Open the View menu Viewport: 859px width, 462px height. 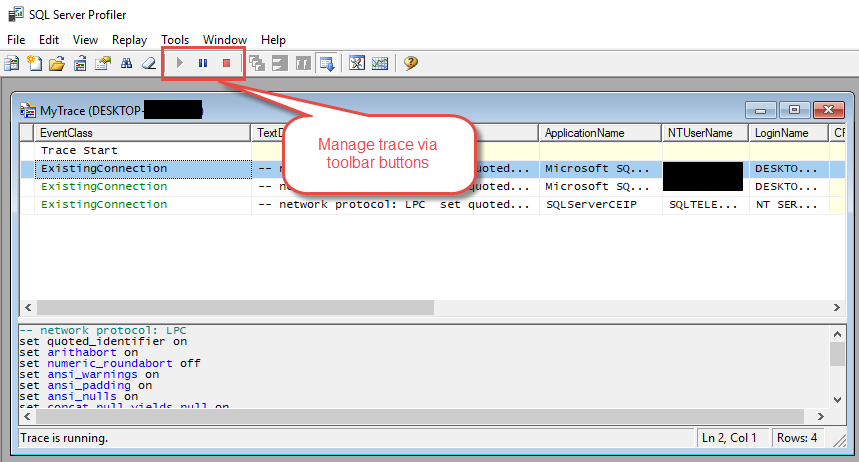click(x=85, y=40)
